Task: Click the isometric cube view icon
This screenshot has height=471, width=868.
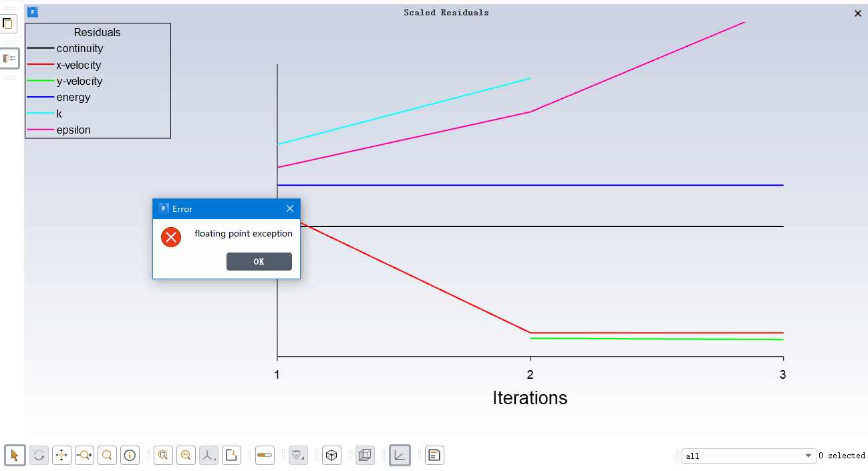Action: (331, 456)
